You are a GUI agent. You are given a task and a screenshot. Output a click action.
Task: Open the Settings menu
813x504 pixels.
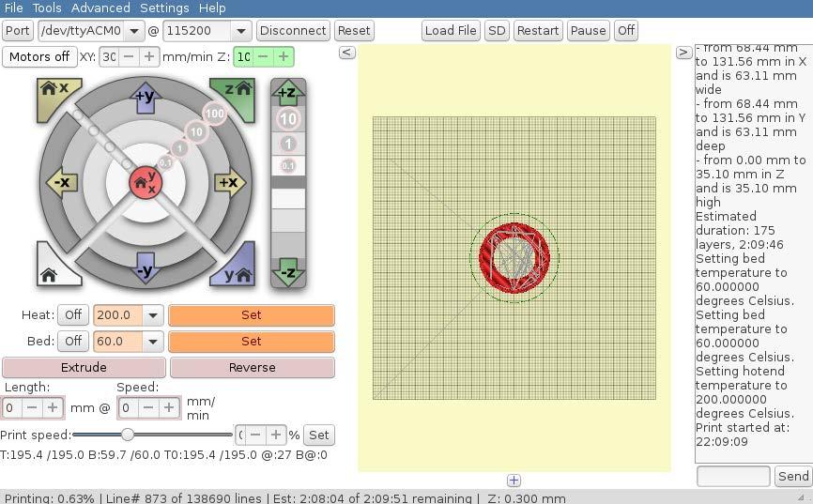point(164,8)
